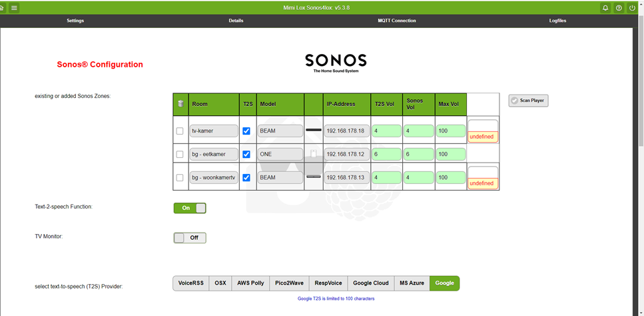Click the Max Vol field for tv-kamer
Viewport: 644px width, 316px height.
click(x=451, y=131)
